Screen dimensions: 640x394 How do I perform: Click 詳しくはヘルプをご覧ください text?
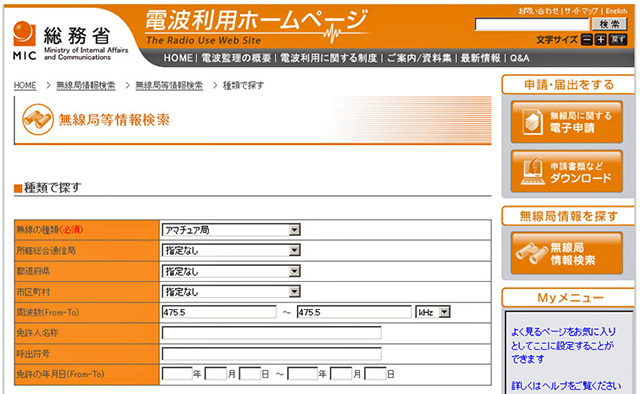click(566, 386)
